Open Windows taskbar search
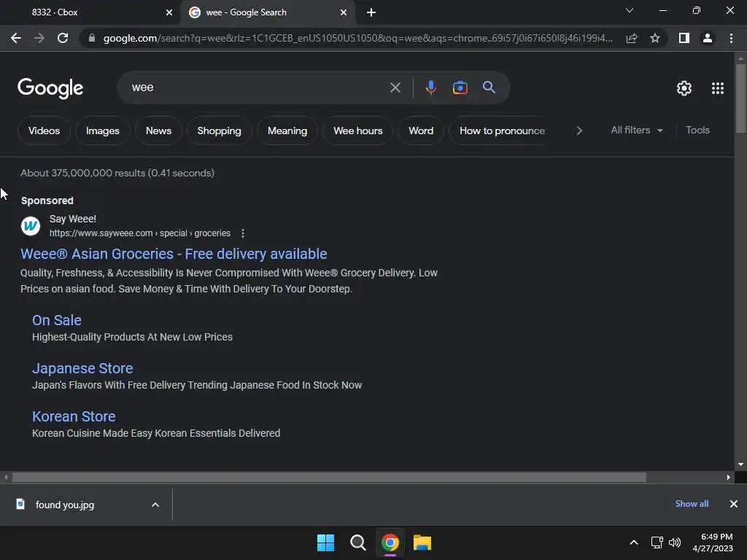 click(357, 542)
